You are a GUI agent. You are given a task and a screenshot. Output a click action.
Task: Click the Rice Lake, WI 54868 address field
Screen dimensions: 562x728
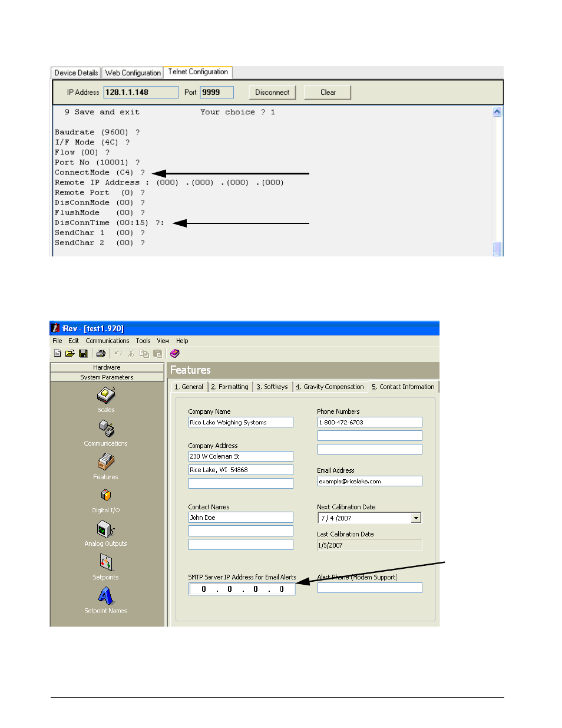coord(240,470)
